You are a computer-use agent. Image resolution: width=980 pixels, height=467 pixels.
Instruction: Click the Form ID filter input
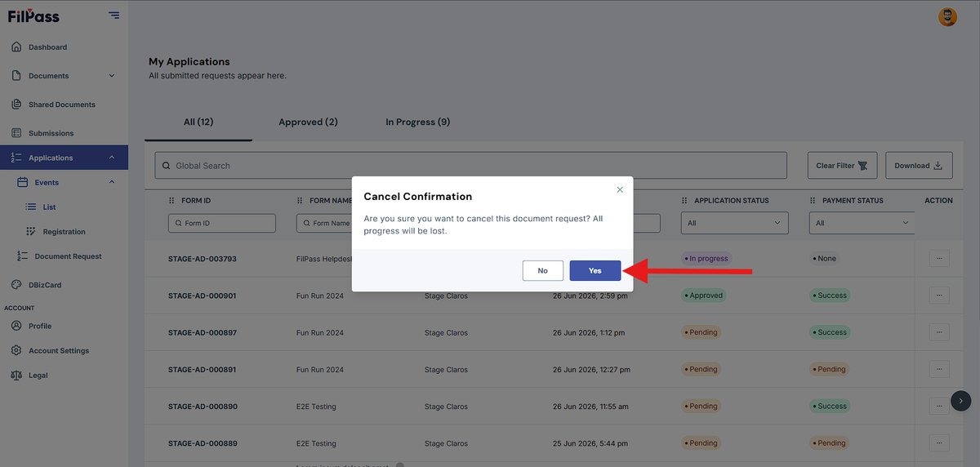tap(222, 223)
